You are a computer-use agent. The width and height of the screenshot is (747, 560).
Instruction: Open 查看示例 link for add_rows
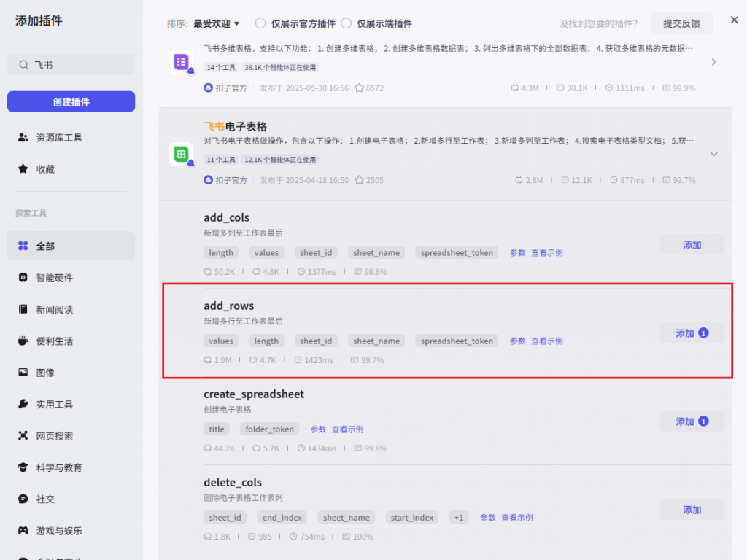pyautogui.click(x=547, y=341)
